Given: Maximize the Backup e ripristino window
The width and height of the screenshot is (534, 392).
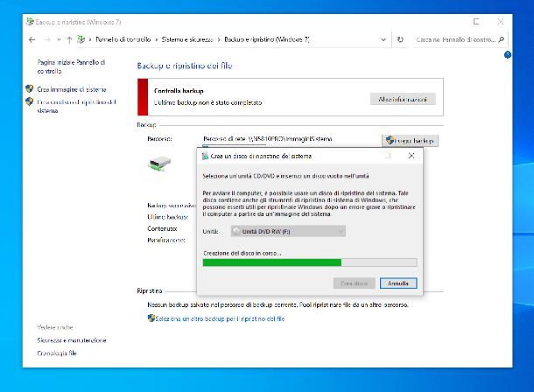Looking at the screenshot, I should (x=476, y=22).
